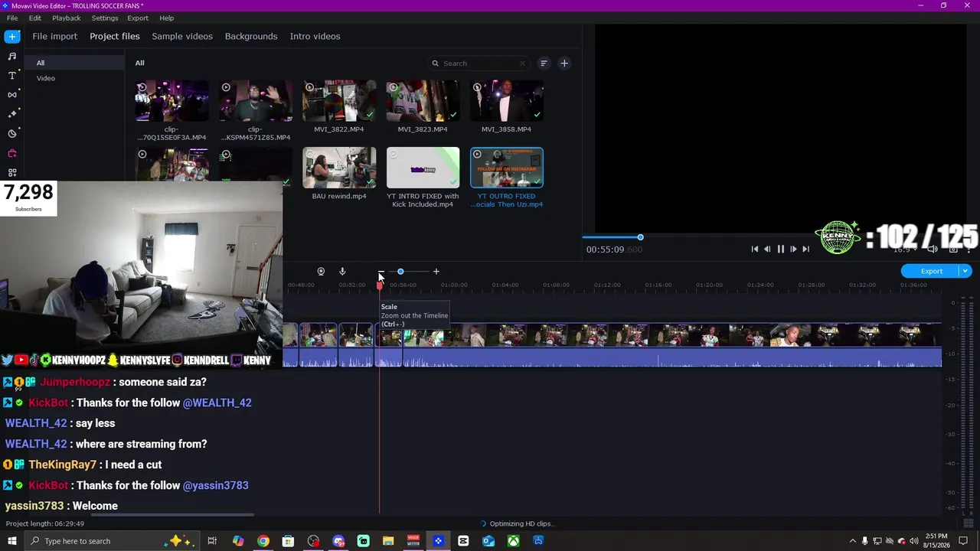
Task: Record a voiceover with microphone icon
Action: pos(342,272)
